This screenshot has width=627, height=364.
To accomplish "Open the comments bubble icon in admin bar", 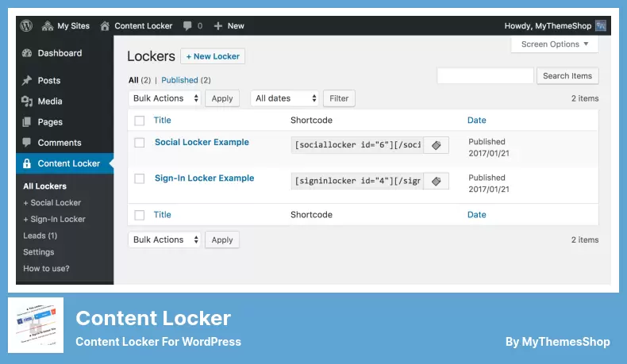I will 187,26.
